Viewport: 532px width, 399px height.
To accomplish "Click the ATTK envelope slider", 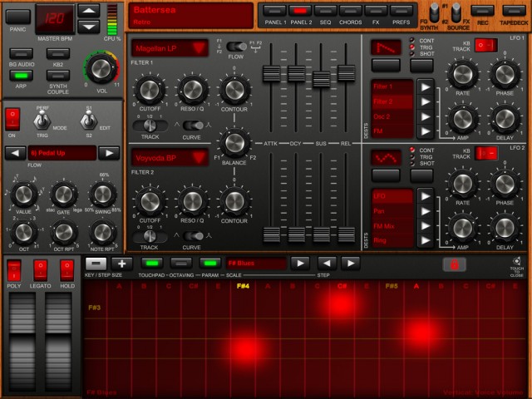I will click(270, 74).
